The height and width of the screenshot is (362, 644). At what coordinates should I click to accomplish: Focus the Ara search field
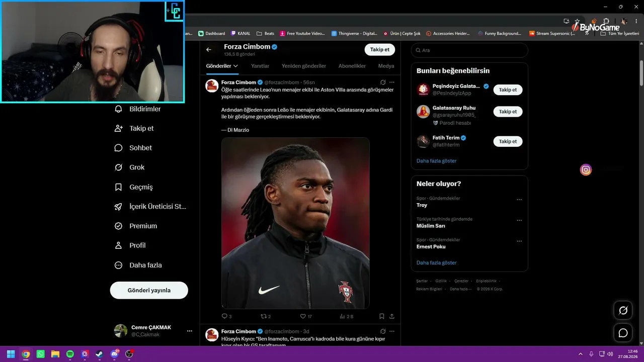pyautogui.click(x=469, y=50)
